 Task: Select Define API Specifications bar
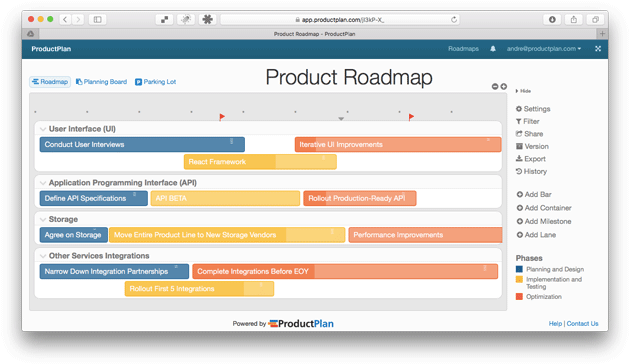93,198
